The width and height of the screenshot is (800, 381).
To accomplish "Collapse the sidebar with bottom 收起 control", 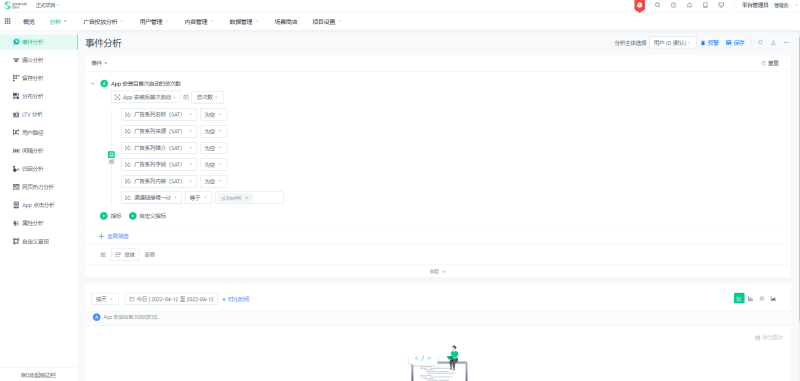I will pyautogui.click(x=38, y=375).
